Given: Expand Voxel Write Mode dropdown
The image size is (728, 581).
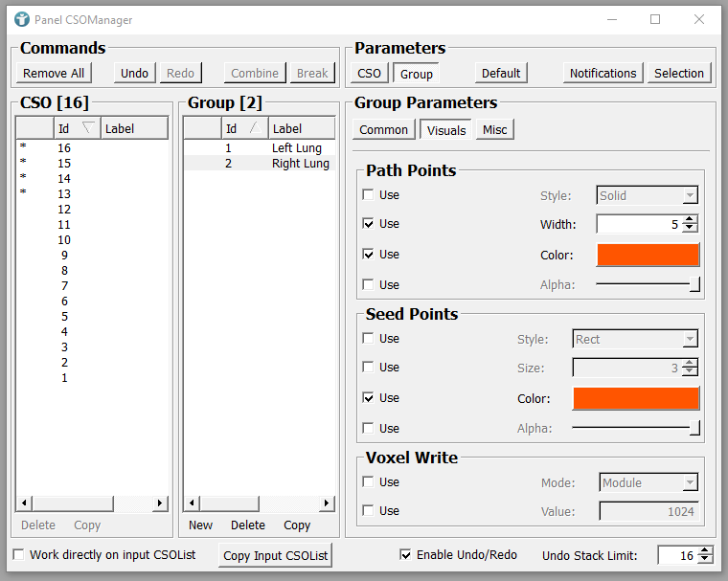Looking at the screenshot, I should point(648,482).
